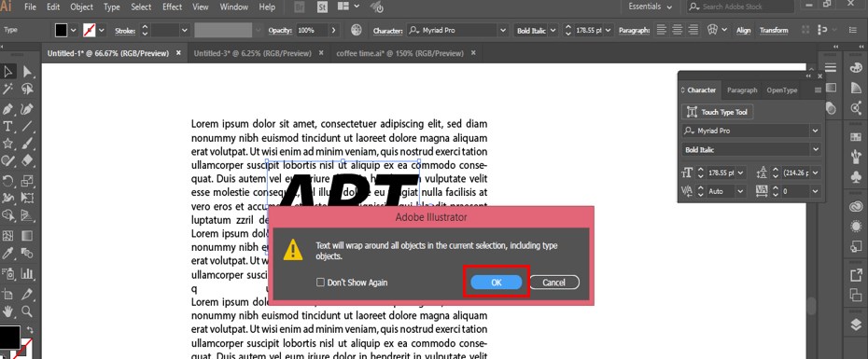Open the kerning Auto dropdown
This screenshot has height=359, width=868.
tap(741, 191)
